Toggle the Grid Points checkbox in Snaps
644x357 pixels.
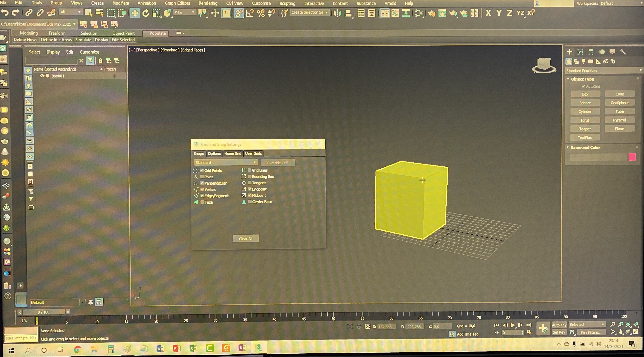[202, 170]
